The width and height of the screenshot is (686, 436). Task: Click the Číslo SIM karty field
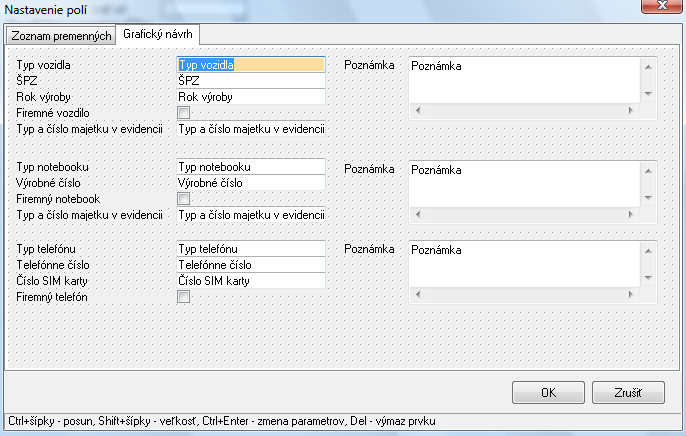click(x=250, y=281)
